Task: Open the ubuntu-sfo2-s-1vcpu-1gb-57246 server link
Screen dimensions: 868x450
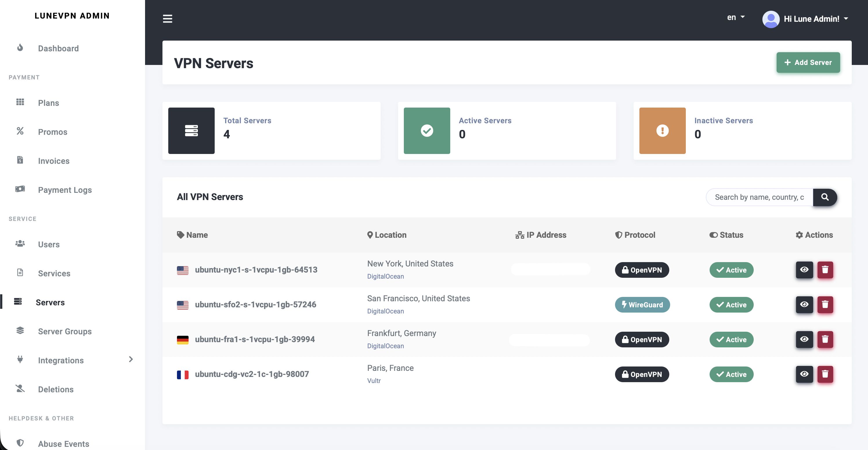Action: (x=255, y=304)
